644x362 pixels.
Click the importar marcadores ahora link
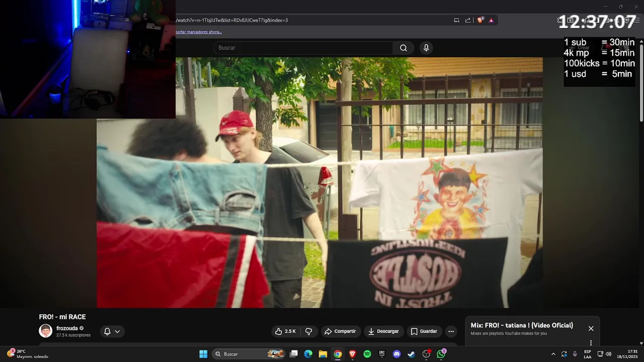199,32
